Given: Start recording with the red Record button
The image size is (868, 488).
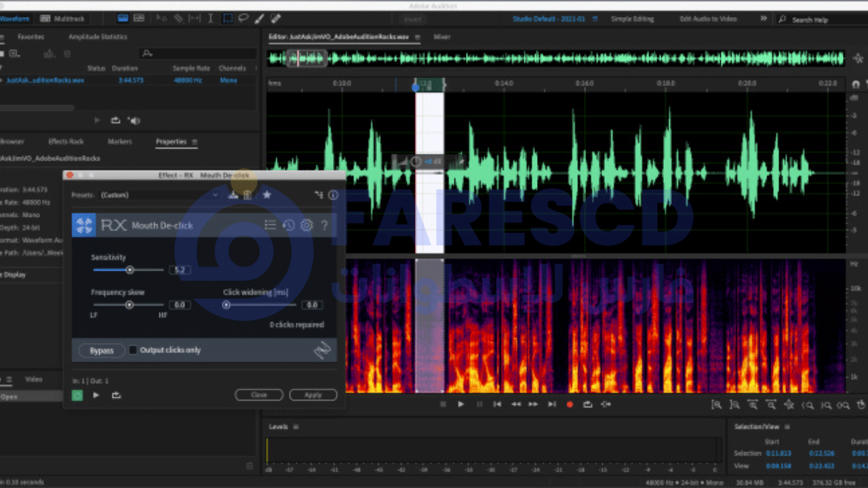Looking at the screenshot, I should [570, 404].
